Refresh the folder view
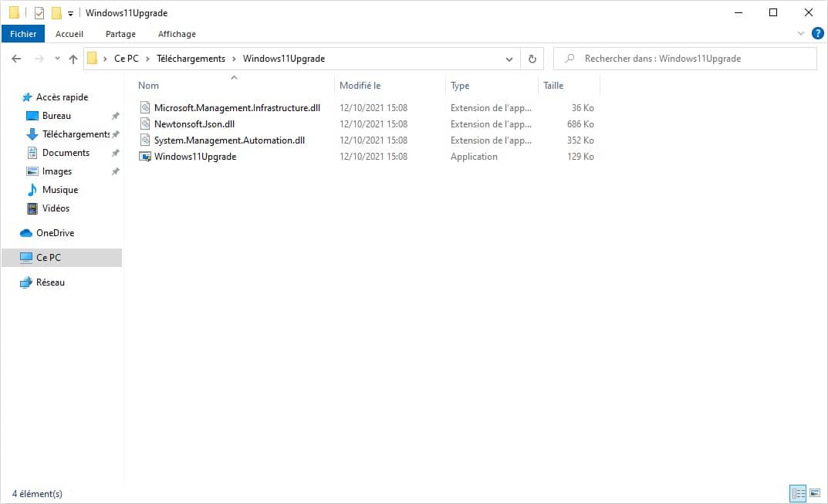 pyautogui.click(x=532, y=59)
